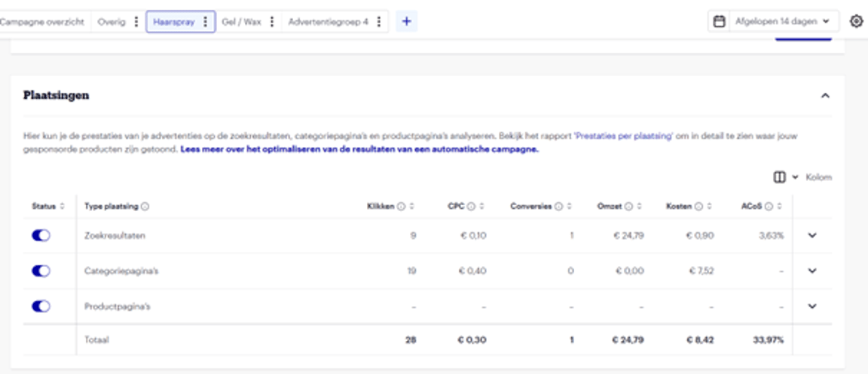
Task: Collapse the Plaatsingen section
Action: click(x=825, y=96)
